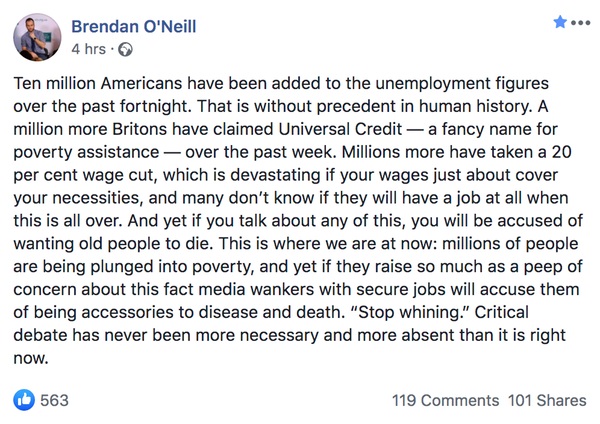Open the three-dot post options menu
This screenshot has width=600, height=424.
(x=580, y=23)
